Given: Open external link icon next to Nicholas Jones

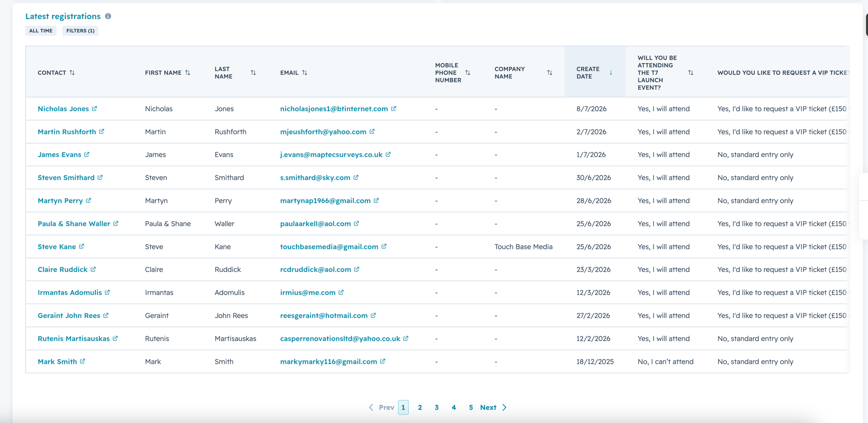Looking at the screenshot, I should tap(94, 108).
